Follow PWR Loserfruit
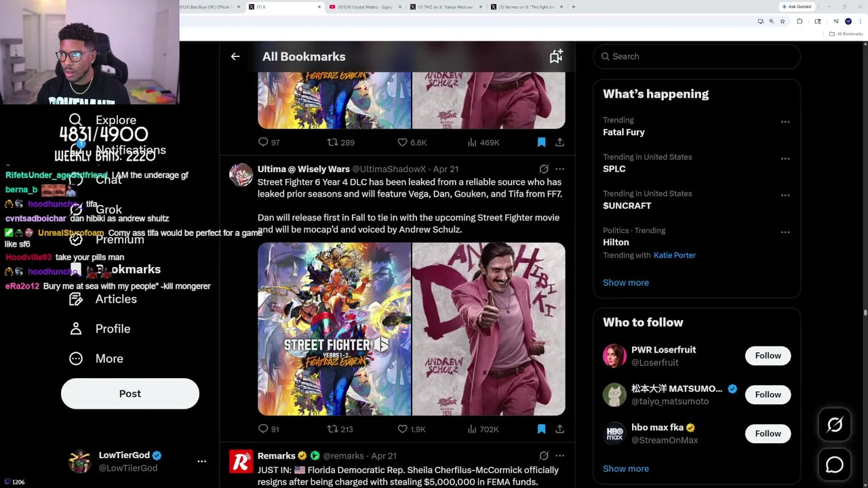 point(768,356)
